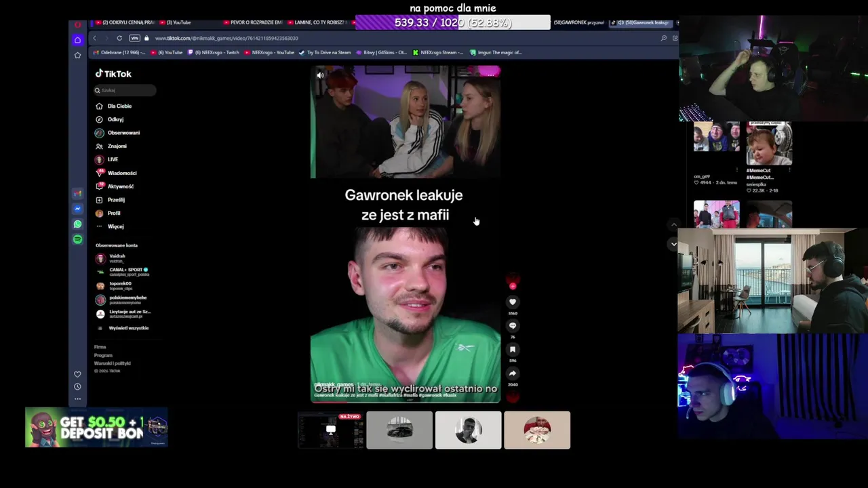Click the video progress bar
868x488 pixels.
tap(406, 401)
